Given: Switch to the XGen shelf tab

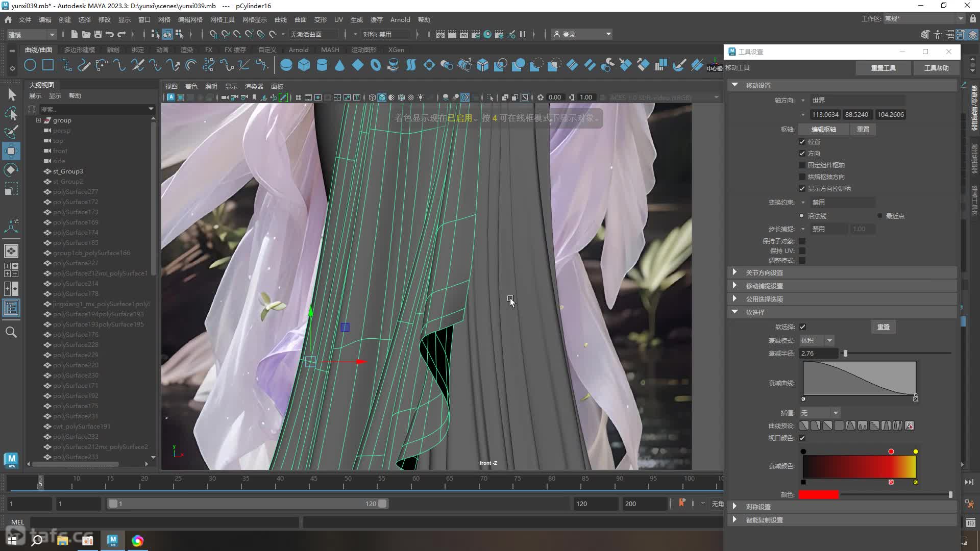Looking at the screenshot, I should (396, 49).
